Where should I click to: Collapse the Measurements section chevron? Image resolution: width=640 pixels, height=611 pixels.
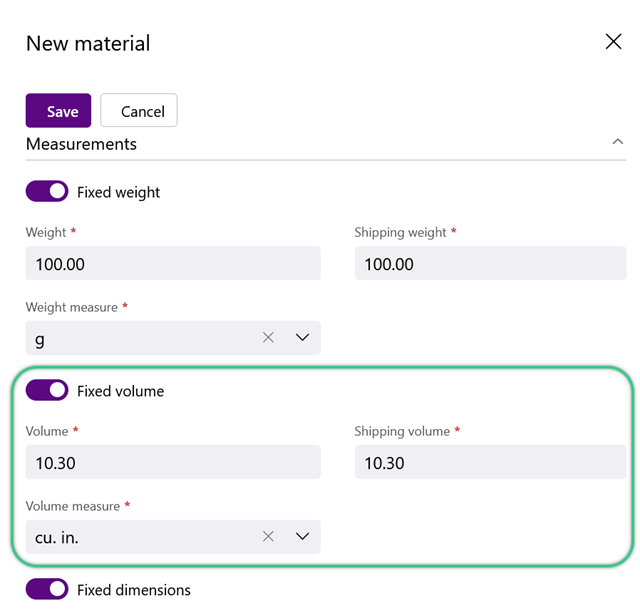coord(618,142)
